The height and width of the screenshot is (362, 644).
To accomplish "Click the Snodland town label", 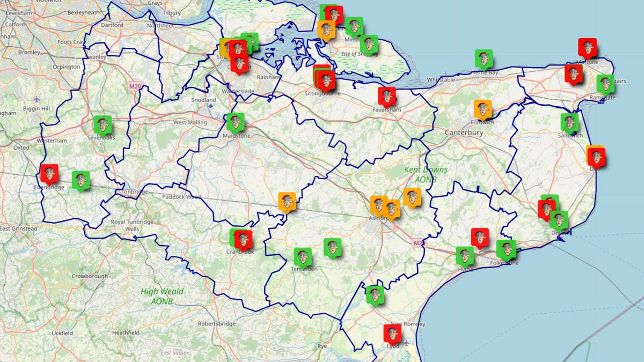I will 204,100.
